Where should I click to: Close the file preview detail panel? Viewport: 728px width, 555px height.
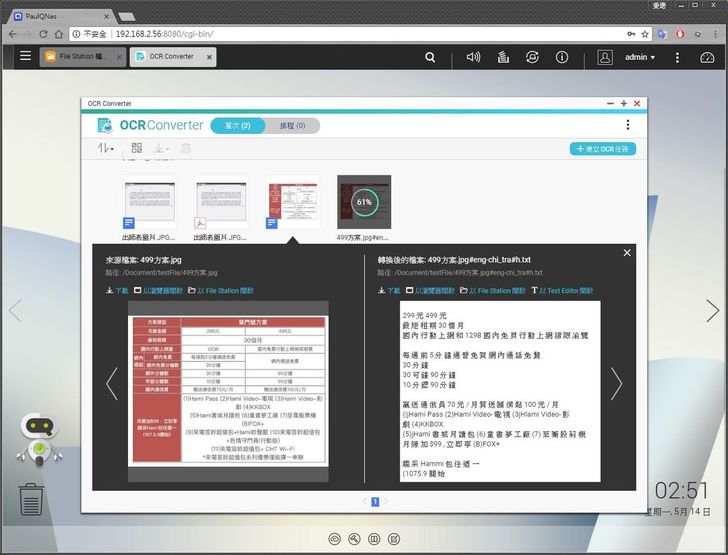[x=627, y=253]
